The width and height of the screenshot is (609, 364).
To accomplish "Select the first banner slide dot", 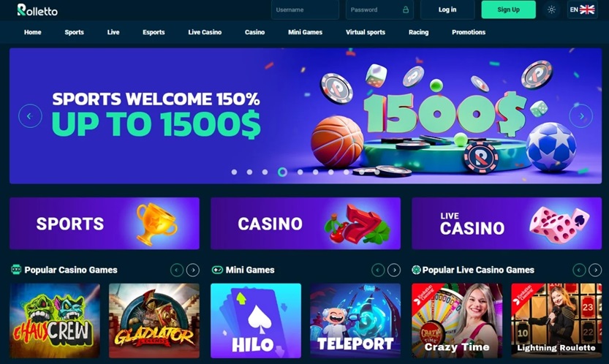I will (234, 172).
